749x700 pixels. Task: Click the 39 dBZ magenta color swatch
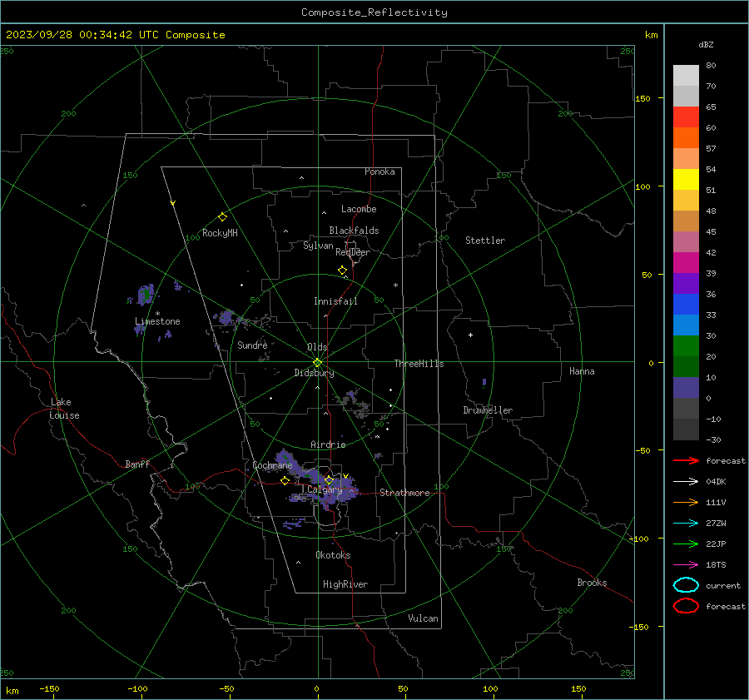pyautogui.click(x=686, y=263)
